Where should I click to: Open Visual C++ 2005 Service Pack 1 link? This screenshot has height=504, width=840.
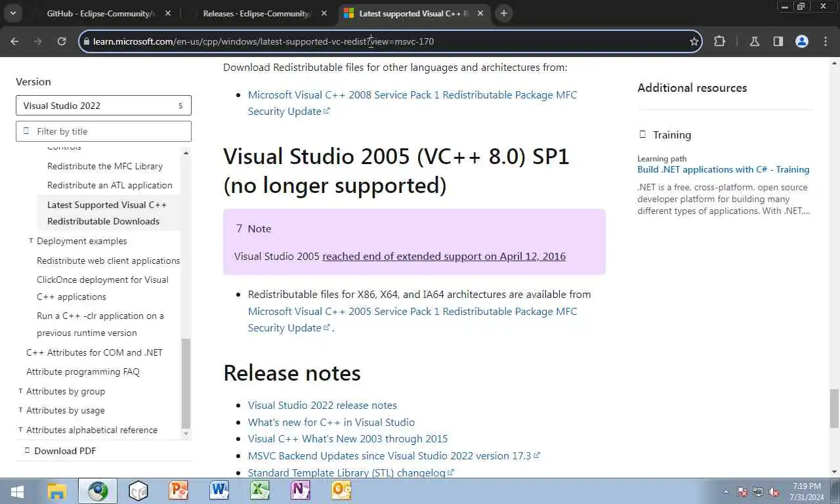[x=412, y=320]
